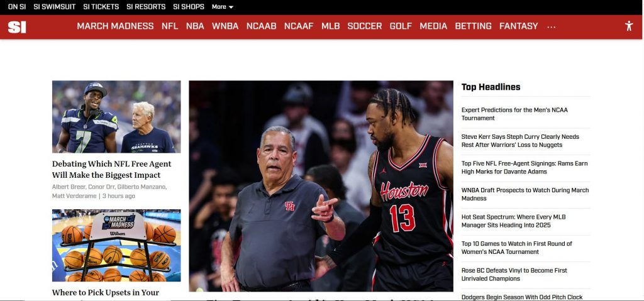Navigate to NCAAF section
This screenshot has height=301, width=644.
(x=299, y=26)
